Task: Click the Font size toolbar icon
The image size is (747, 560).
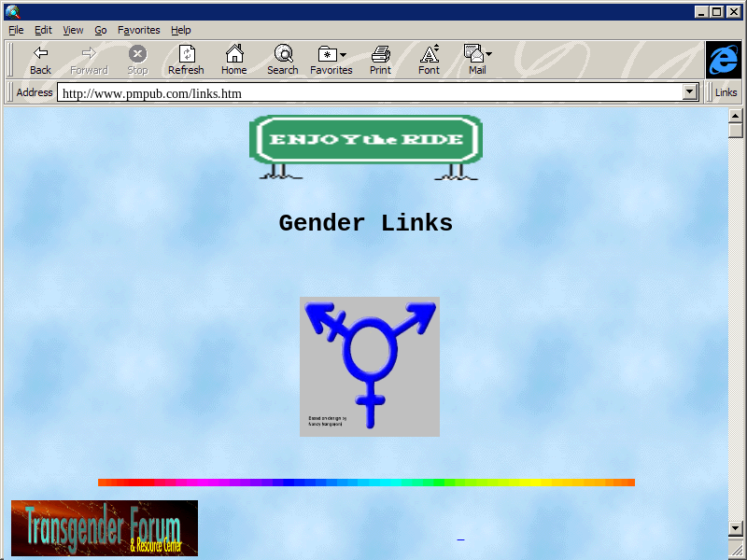Action: pyautogui.click(x=429, y=54)
